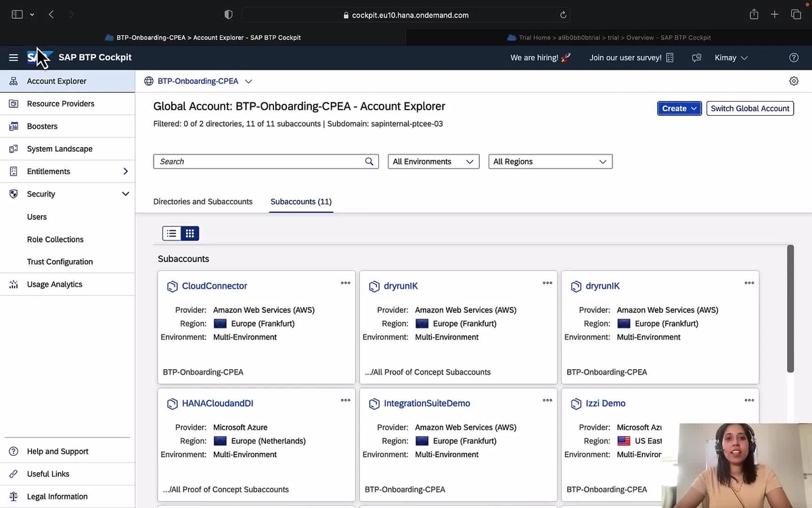Click the SAP logo in header

tap(39, 58)
